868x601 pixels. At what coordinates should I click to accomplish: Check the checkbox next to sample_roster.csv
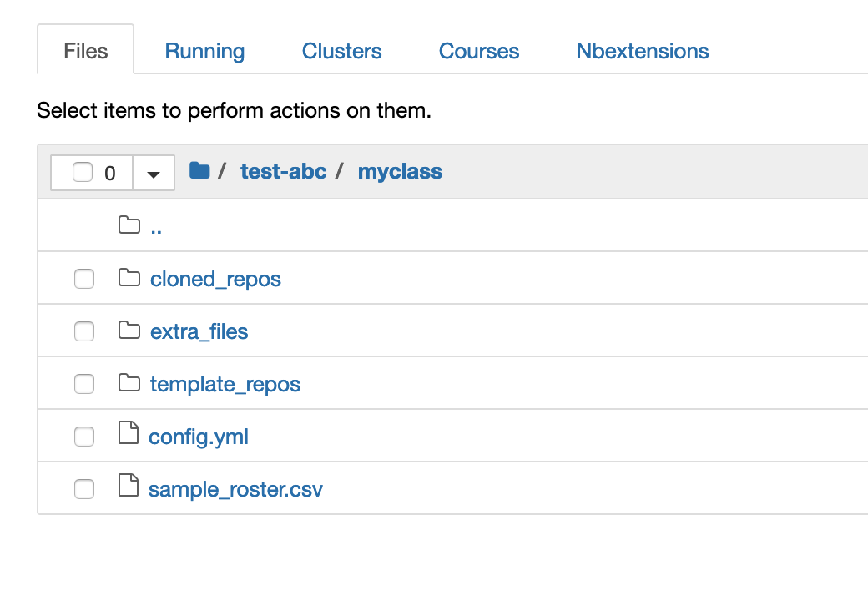tap(84, 489)
